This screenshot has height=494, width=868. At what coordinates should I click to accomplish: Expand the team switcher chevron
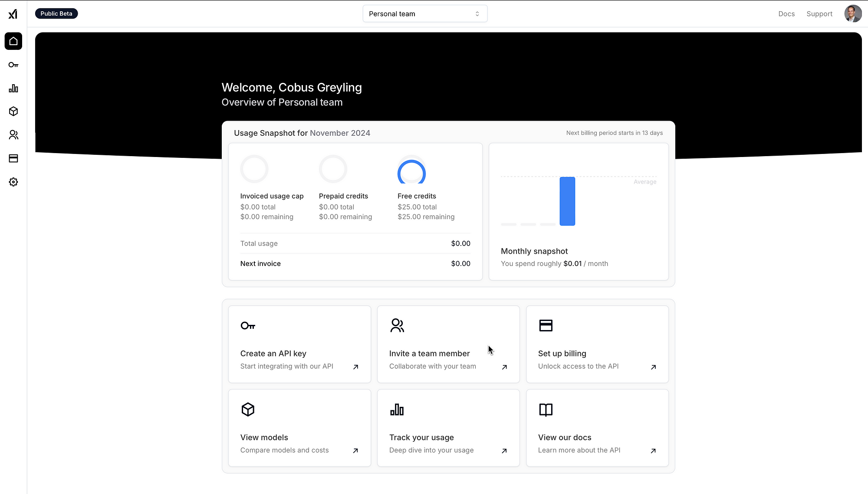tap(477, 13)
